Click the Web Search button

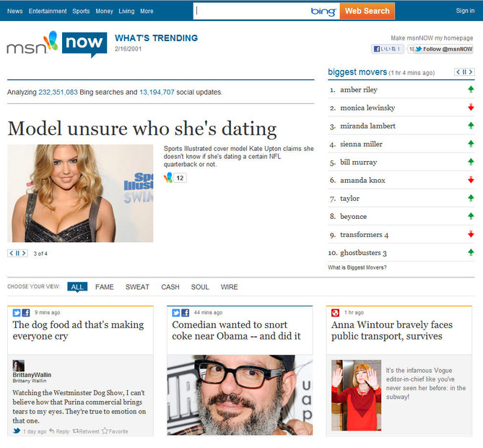click(367, 11)
